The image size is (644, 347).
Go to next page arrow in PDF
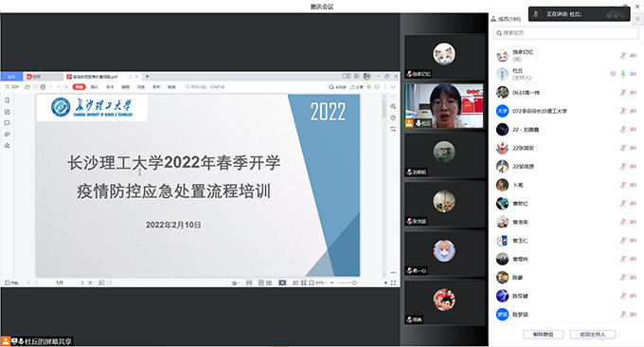(x=82, y=283)
